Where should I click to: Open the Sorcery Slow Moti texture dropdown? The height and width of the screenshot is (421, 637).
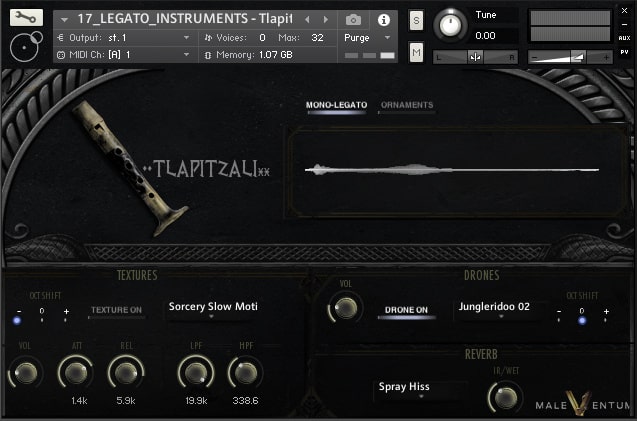tap(212, 308)
